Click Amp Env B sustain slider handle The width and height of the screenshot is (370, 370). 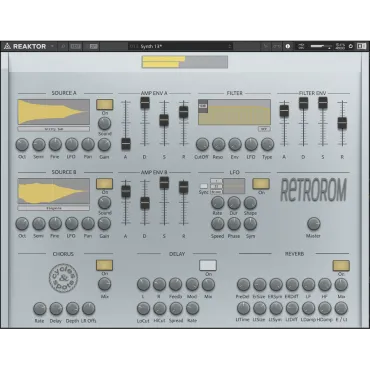(164, 183)
